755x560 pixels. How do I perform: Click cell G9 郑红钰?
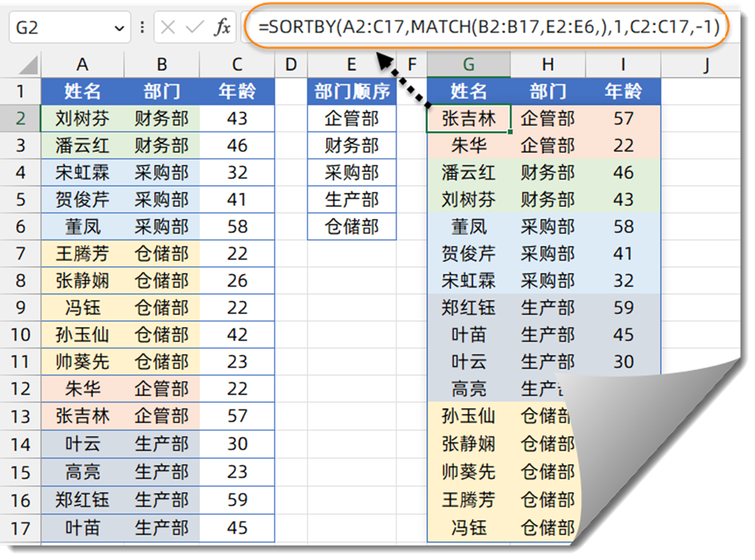tap(469, 308)
